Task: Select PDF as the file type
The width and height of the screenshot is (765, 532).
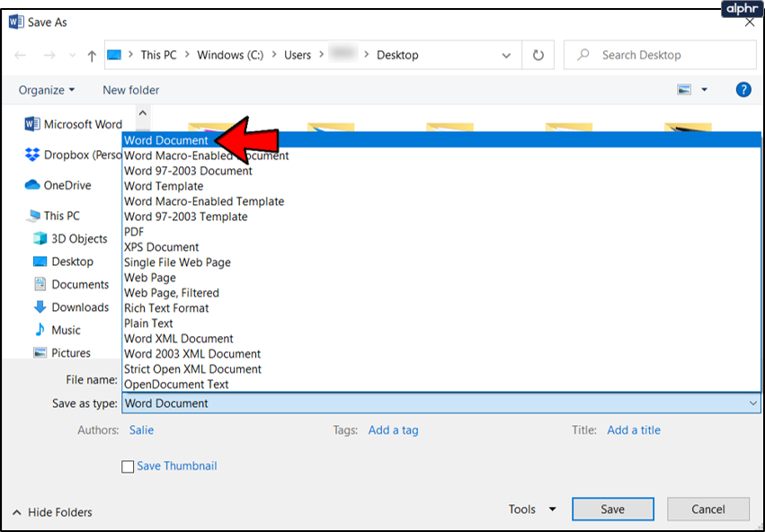Action: click(441, 232)
